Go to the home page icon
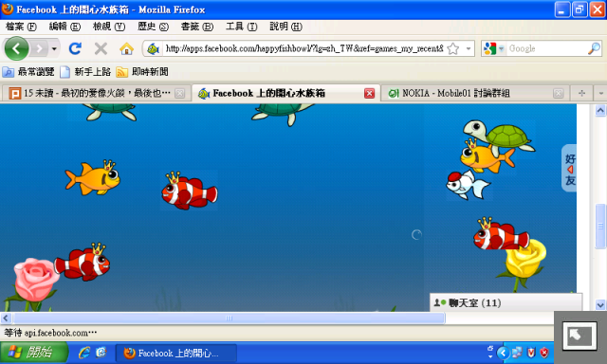Image resolution: width=607 pixels, height=364 pixels. click(126, 48)
